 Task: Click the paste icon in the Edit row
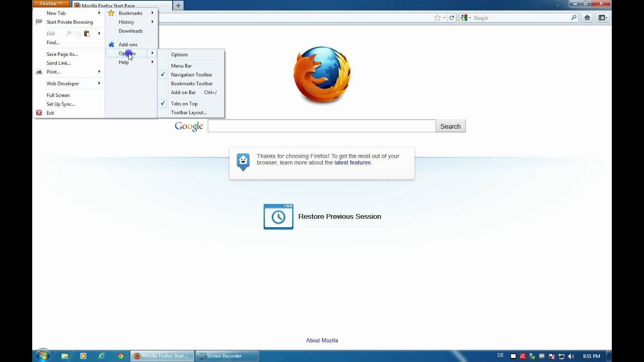[87, 34]
